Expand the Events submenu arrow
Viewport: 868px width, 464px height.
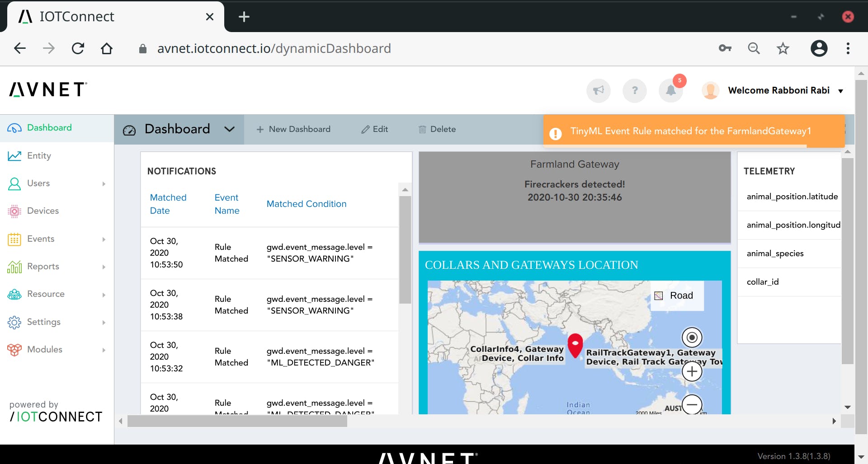[104, 239]
